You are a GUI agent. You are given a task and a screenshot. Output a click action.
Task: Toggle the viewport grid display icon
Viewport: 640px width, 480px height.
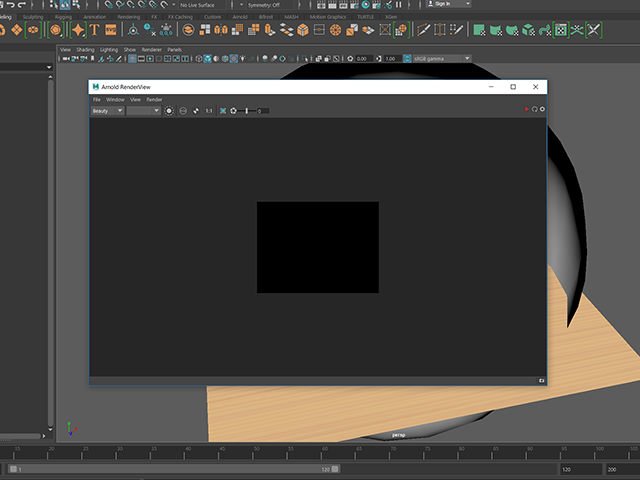(132, 59)
